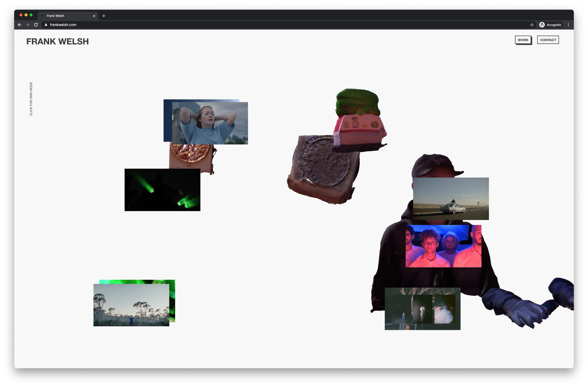The width and height of the screenshot is (588, 387).
Task: Toggle incognito mode indicator in toolbar
Action: pyautogui.click(x=550, y=25)
